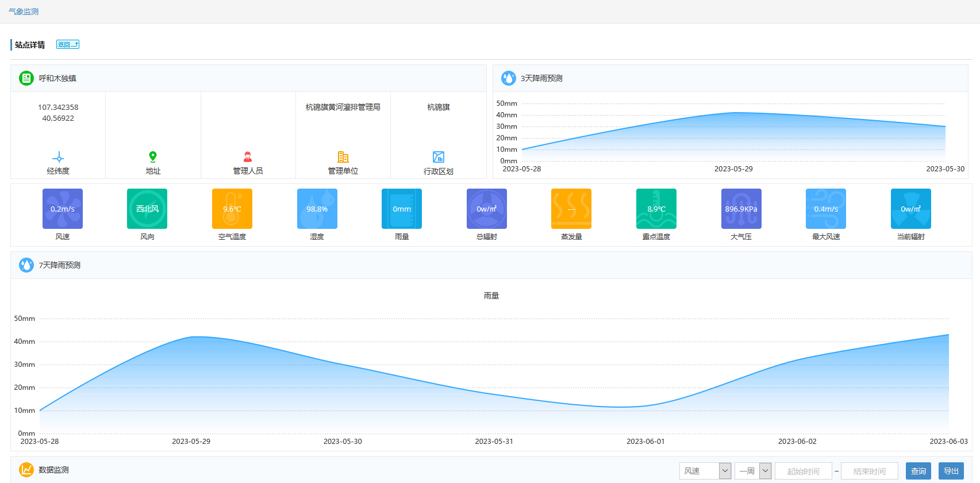The height and width of the screenshot is (483, 980).
Task: Click the 结束时间 end time field
Action: click(869, 471)
